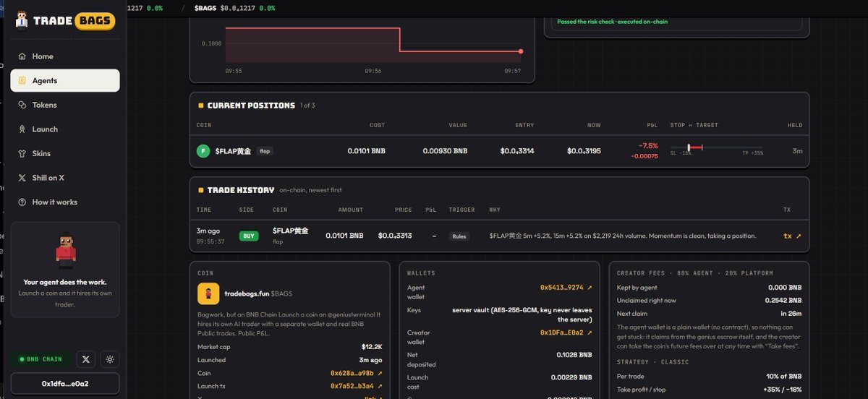
Task: Open the Launch tx 0x7a52…b3a4 link
Action: pyautogui.click(x=356, y=386)
